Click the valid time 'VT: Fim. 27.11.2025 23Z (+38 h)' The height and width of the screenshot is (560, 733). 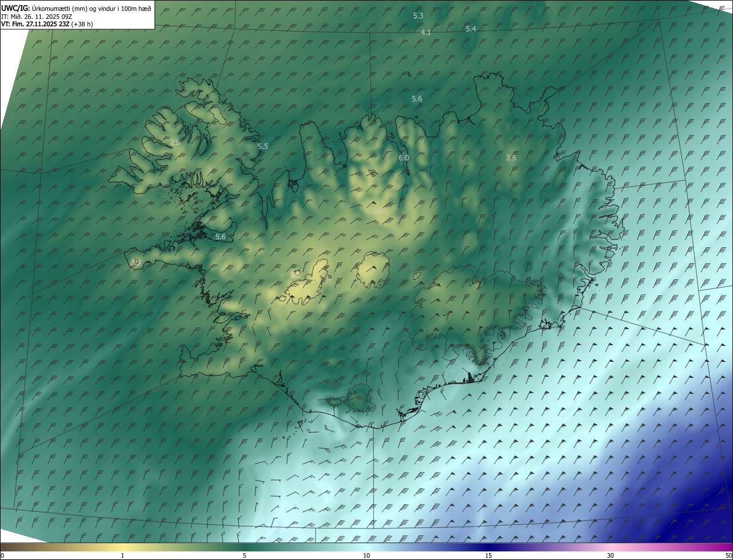point(47,24)
